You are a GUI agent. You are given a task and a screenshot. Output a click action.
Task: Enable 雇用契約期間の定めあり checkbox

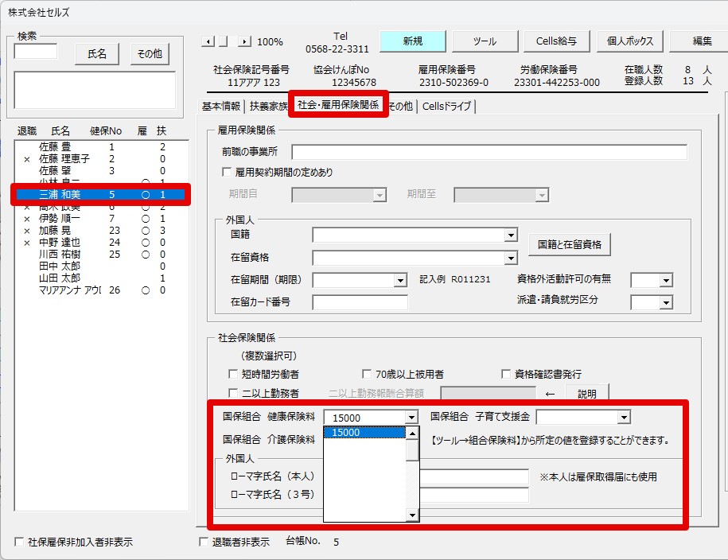point(227,173)
